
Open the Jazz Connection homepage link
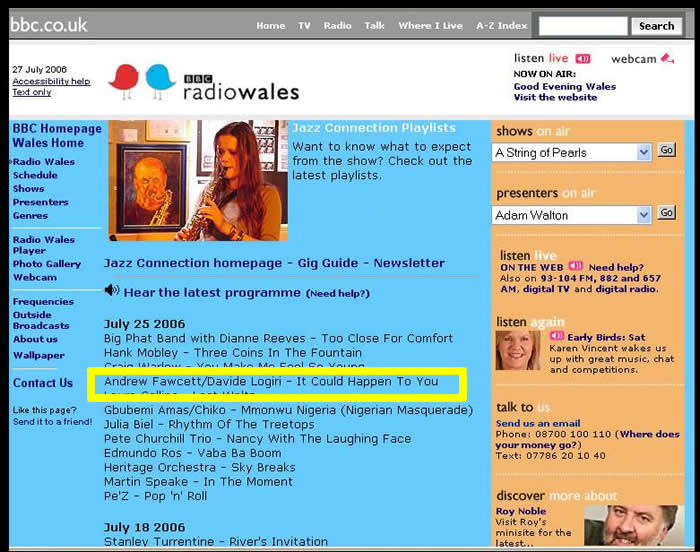[193, 263]
